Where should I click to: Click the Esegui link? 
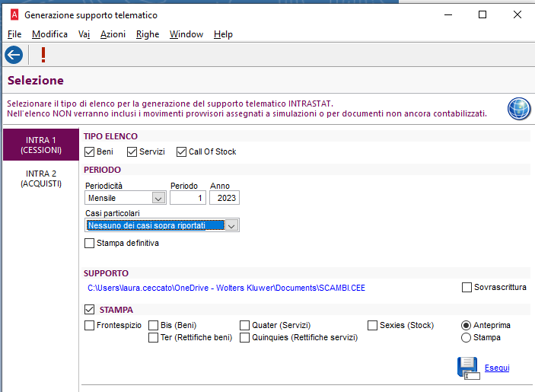click(x=497, y=368)
